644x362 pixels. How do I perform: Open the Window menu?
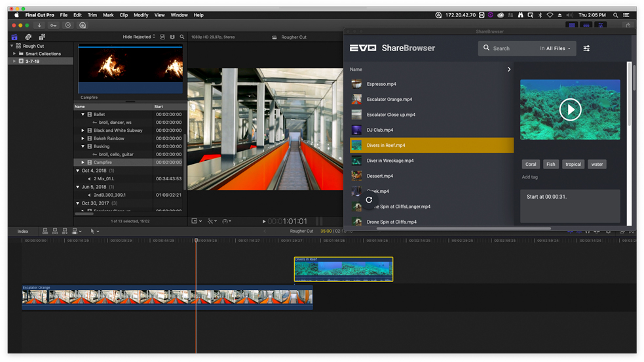point(179,15)
